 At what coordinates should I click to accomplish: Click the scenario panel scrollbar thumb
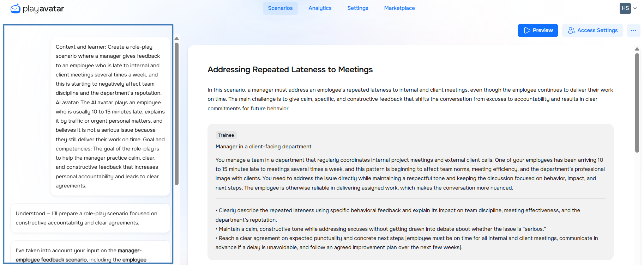pos(637,103)
